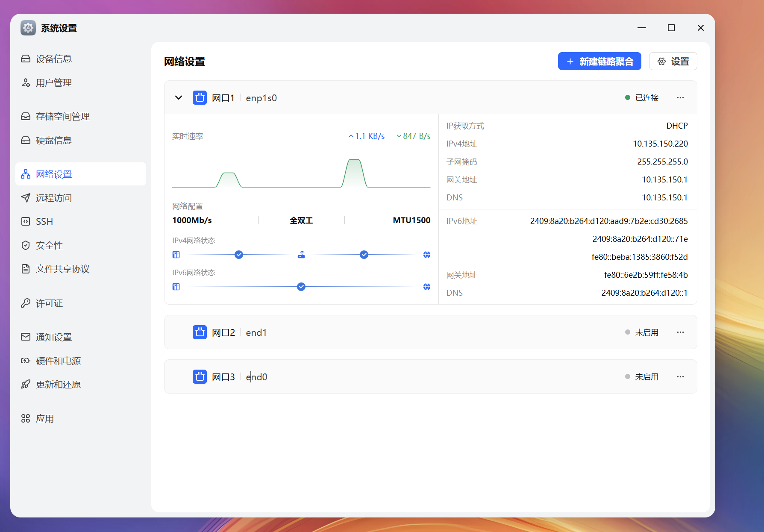Image resolution: width=764 pixels, height=532 pixels.
Task: Open 设备信息 in the sidebar
Action: [53, 59]
